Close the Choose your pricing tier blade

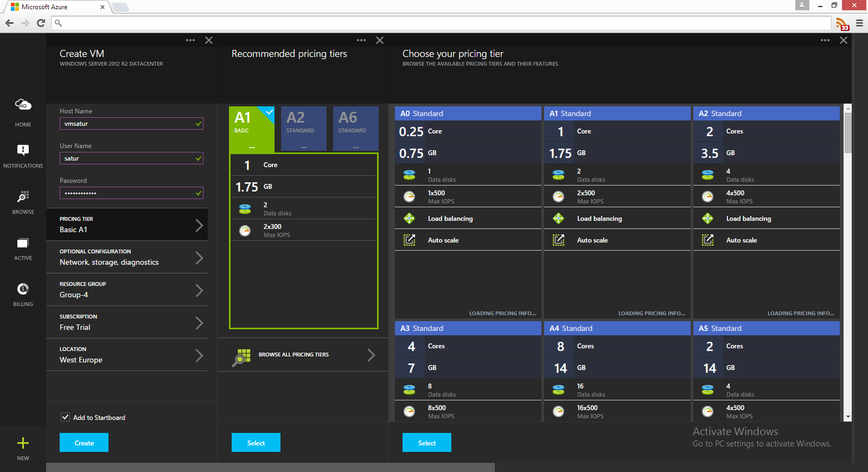(844, 40)
